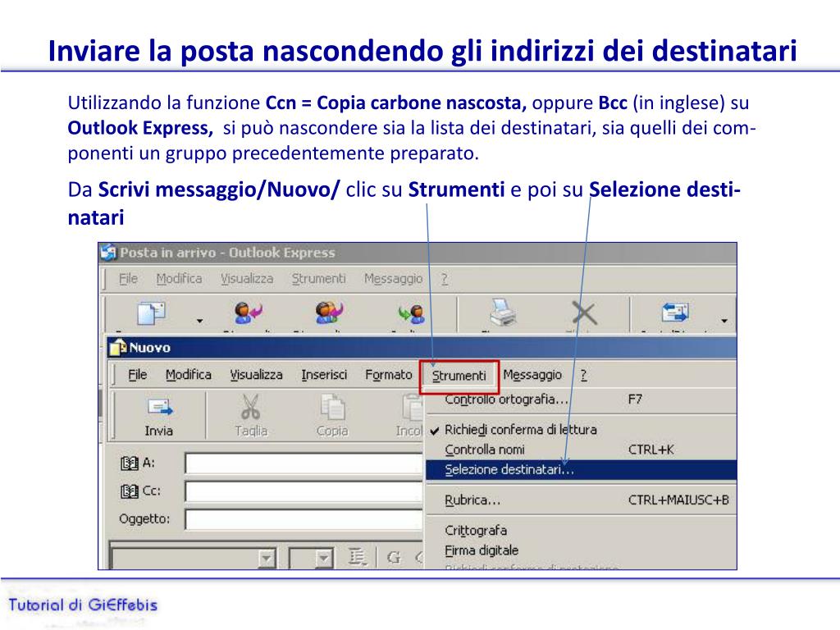Open Visualizza menu in Outlook Express window
The width and height of the screenshot is (840, 630).
tap(247, 279)
